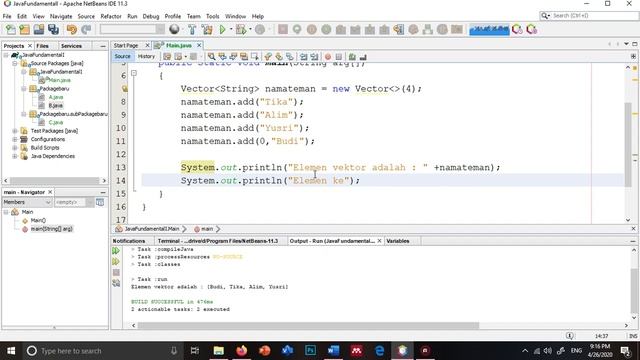Screen dimensions: 640x360
Task: Click the Profile Project round icon
Action: tap(260, 29)
